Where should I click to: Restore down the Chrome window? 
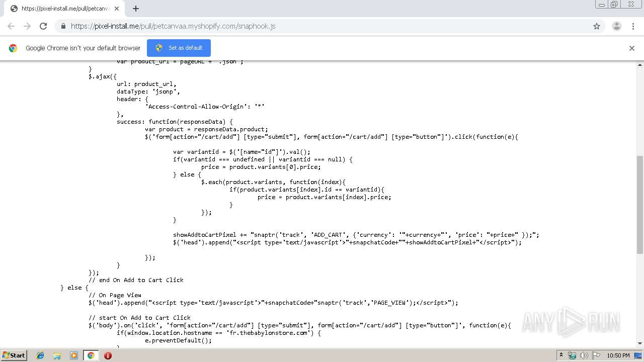(614, 5)
